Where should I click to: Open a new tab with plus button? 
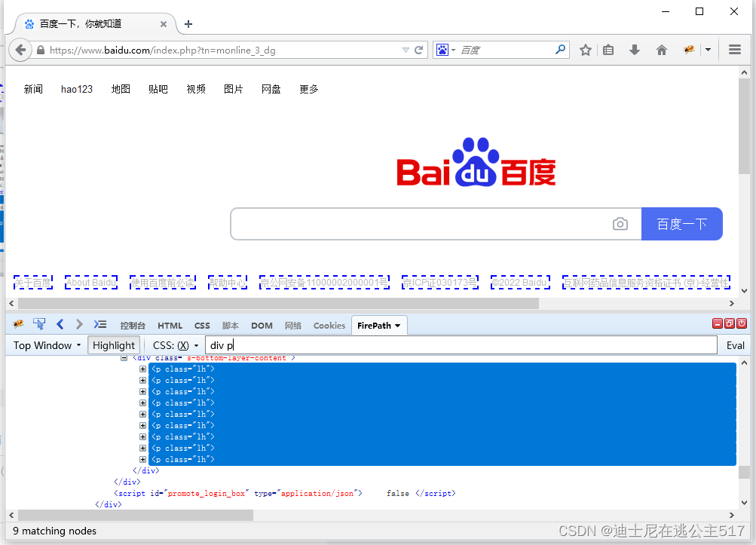(188, 24)
